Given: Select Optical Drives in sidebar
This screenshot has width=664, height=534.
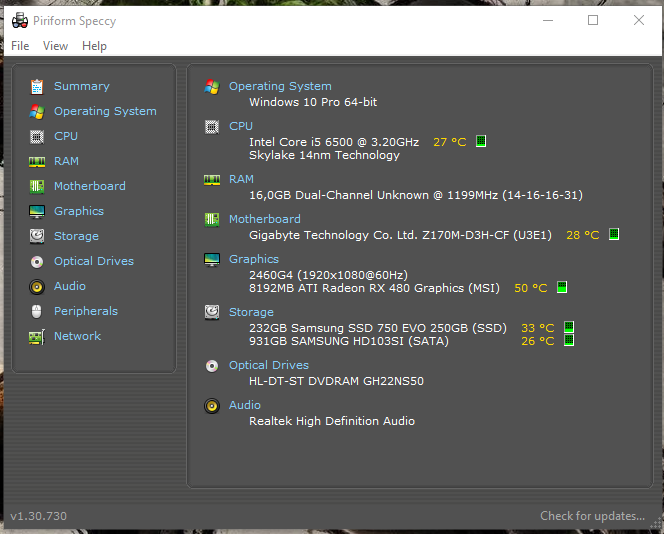Looking at the screenshot, I should coord(94,261).
